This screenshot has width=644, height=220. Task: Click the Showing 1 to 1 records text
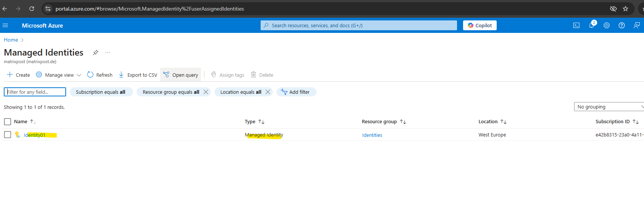pyautogui.click(x=34, y=107)
